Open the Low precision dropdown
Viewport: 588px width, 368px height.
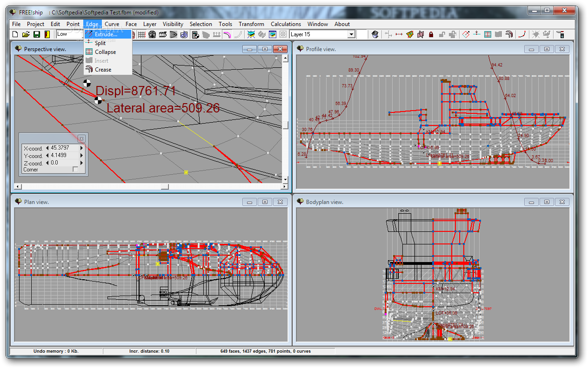point(70,34)
